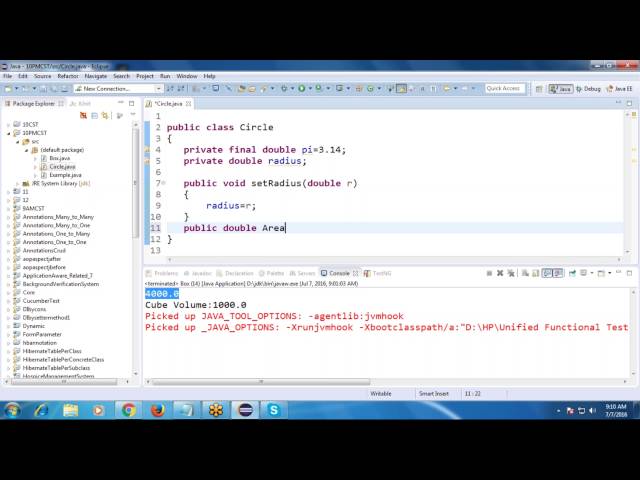This screenshot has height=480, width=640.
Task: Switch to the Declaration tab
Action: pos(235,273)
